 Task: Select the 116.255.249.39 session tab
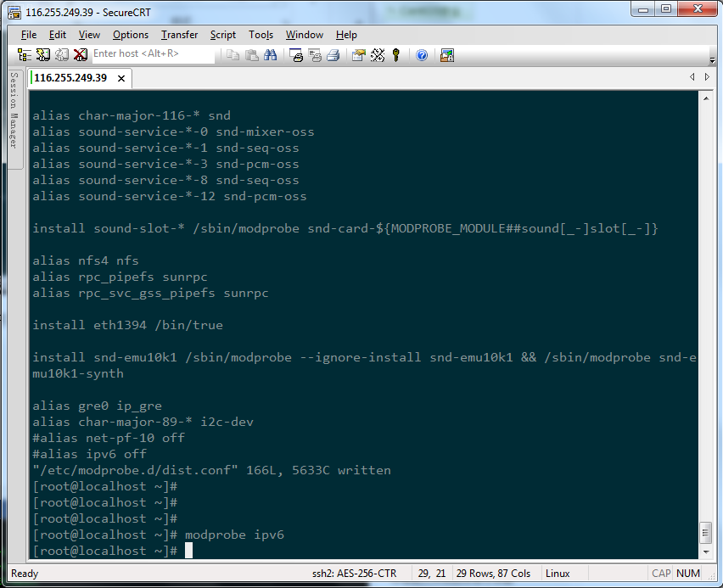click(70, 78)
